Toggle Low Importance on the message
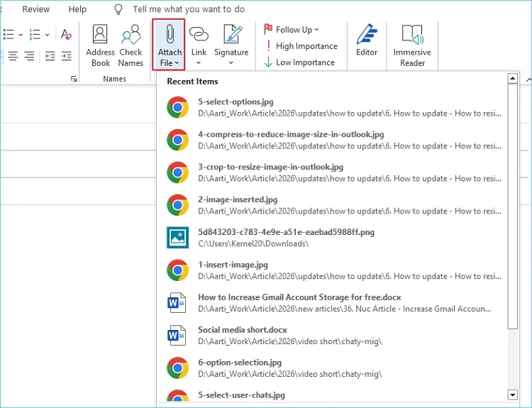Screen dimensions: 532x408 (299, 62)
